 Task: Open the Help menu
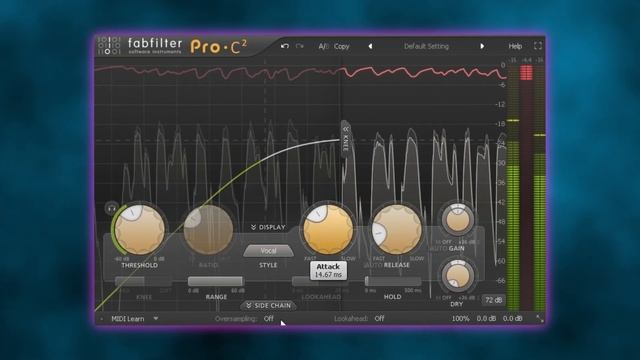coord(515,47)
